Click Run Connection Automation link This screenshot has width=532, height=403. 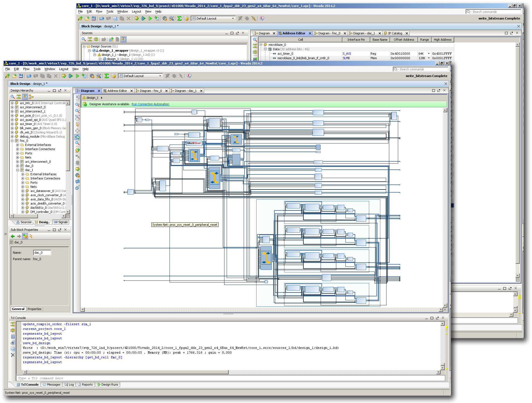tap(150, 104)
